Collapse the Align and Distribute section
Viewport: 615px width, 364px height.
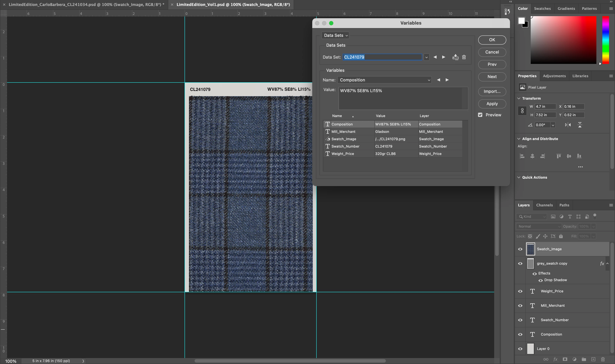point(519,139)
